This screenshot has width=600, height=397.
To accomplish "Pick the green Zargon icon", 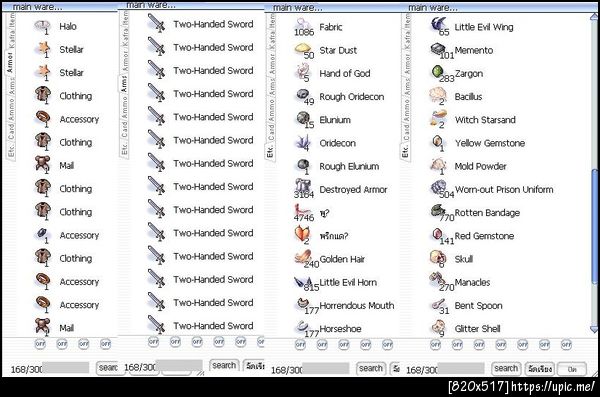I will [x=437, y=72].
